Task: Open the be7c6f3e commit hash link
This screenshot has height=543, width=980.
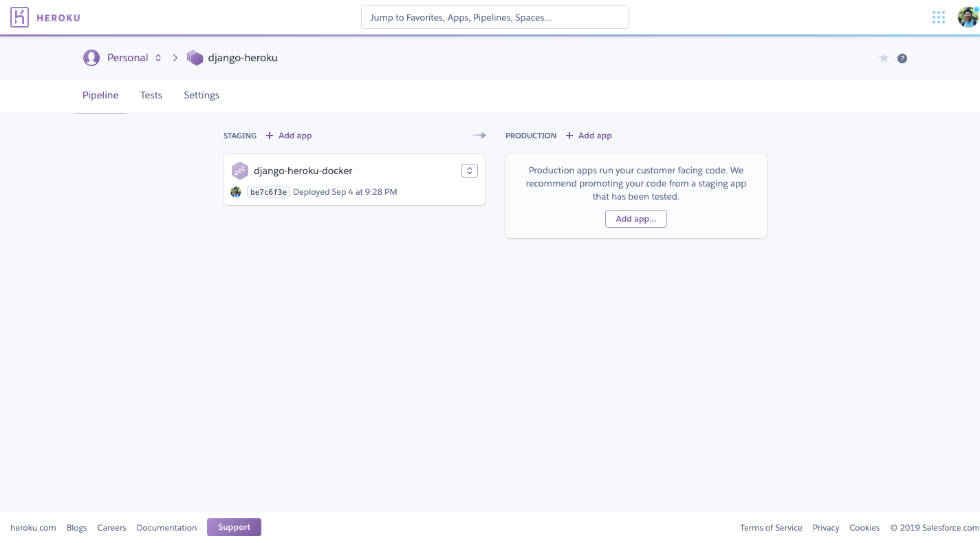Action: pos(268,192)
